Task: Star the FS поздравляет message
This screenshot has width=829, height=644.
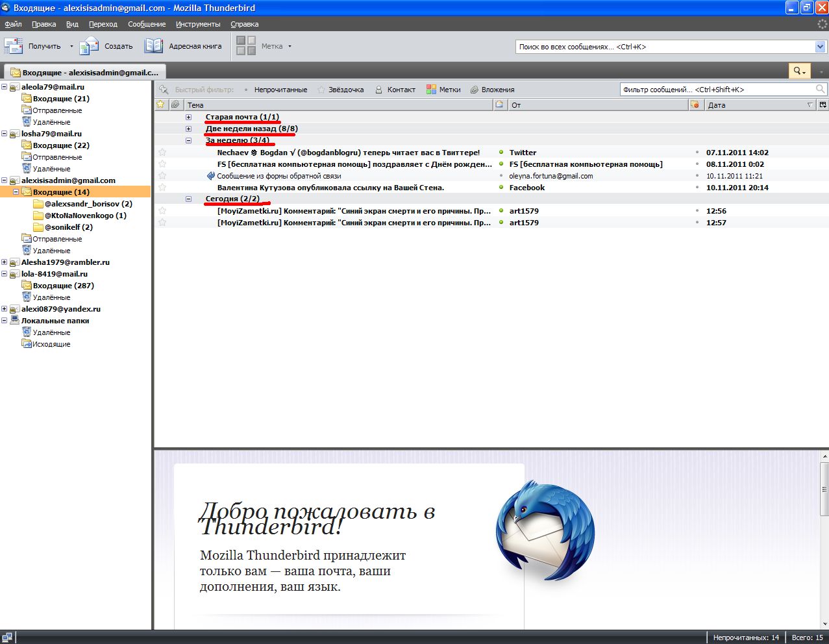Action: (162, 164)
